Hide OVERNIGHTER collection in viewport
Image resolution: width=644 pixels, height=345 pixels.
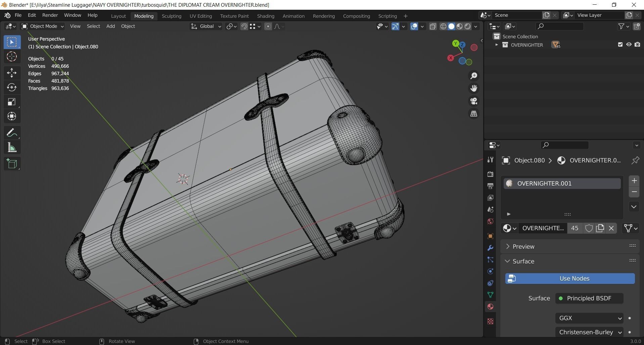coord(629,45)
